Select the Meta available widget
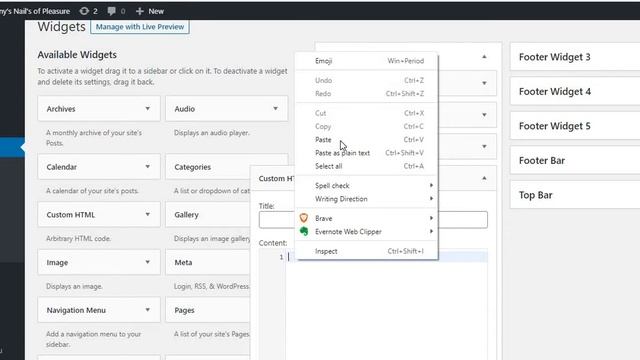Image resolution: width=640 pixels, height=360 pixels. pos(208,262)
